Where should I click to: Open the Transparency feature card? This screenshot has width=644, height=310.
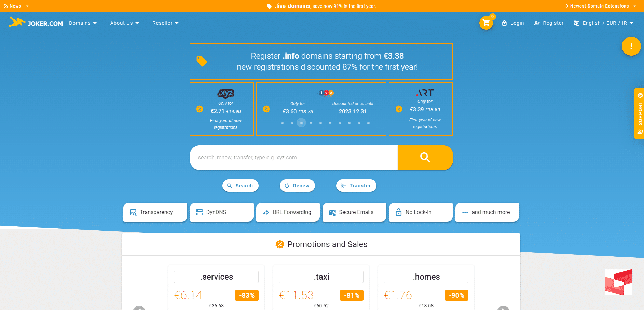(x=155, y=212)
